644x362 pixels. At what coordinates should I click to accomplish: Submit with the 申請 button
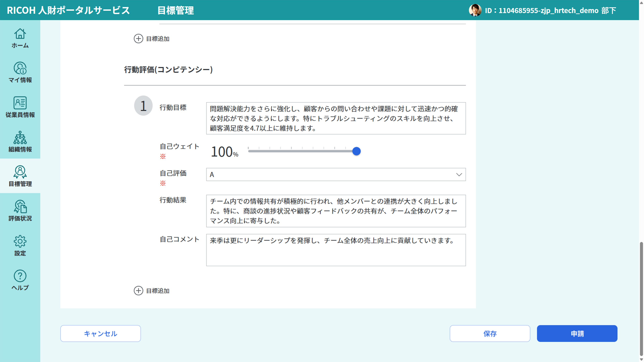(577, 333)
